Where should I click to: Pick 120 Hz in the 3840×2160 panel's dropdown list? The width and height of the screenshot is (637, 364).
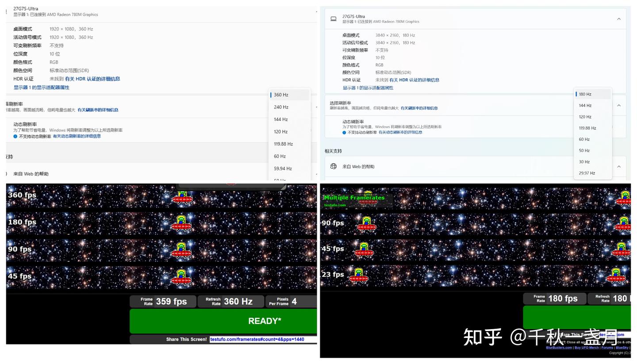point(593,117)
